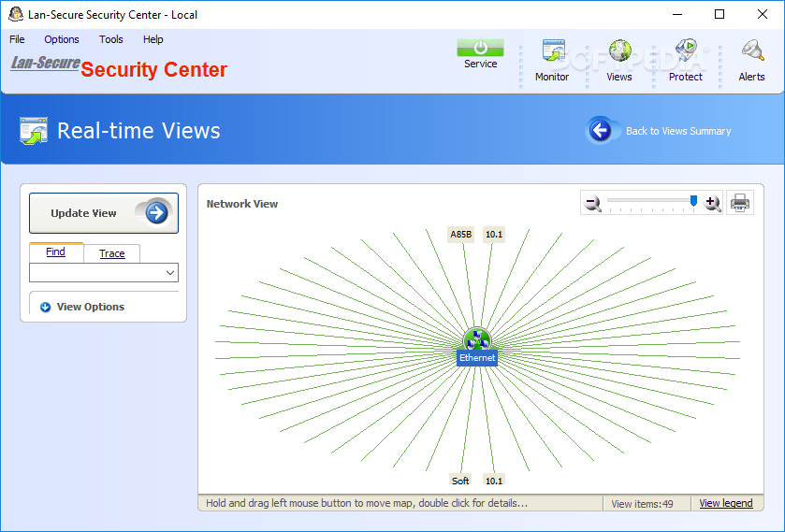Click the Back to Views Summary arrow icon

coord(600,131)
